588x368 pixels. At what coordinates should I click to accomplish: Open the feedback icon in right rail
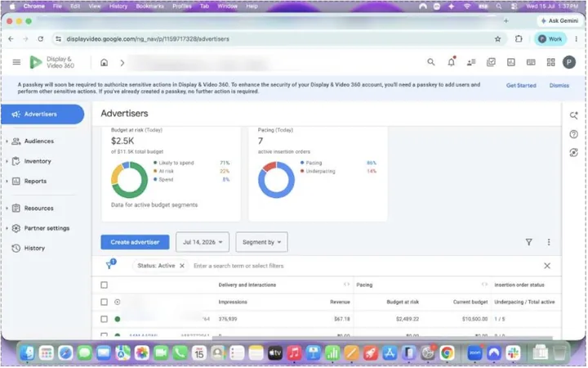[574, 115]
